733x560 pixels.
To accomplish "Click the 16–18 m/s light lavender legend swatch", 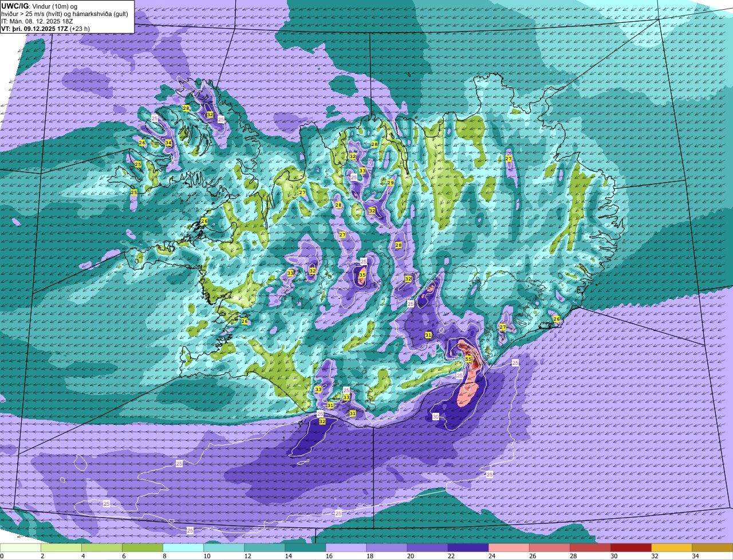I will click(346, 548).
